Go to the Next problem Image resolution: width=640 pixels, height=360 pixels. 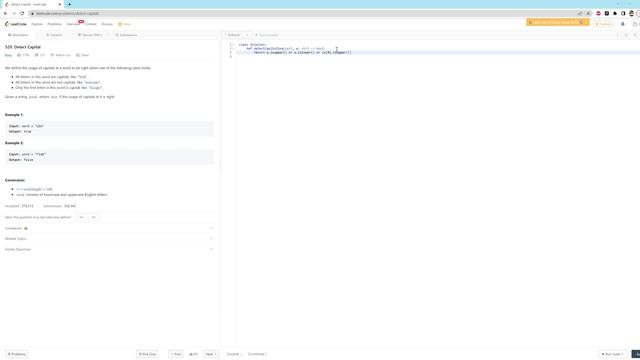[x=211, y=354]
